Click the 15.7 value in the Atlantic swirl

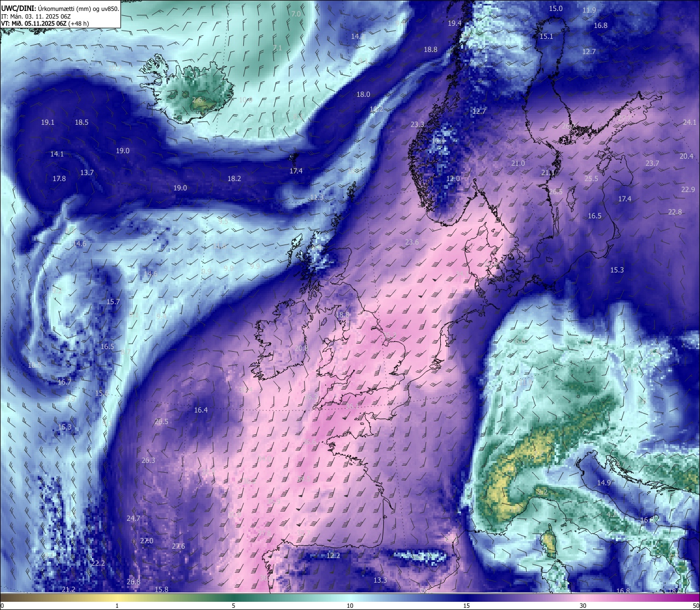click(x=113, y=302)
